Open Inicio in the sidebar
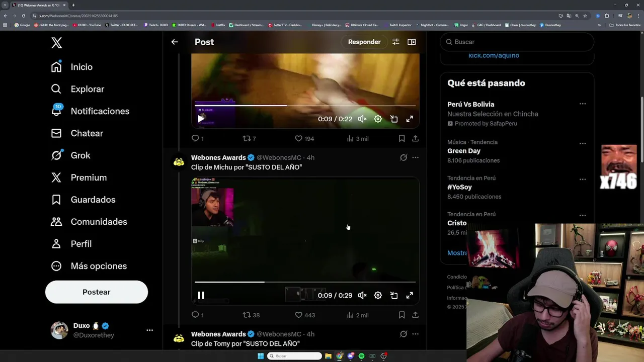644x362 pixels. coord(72,67)
